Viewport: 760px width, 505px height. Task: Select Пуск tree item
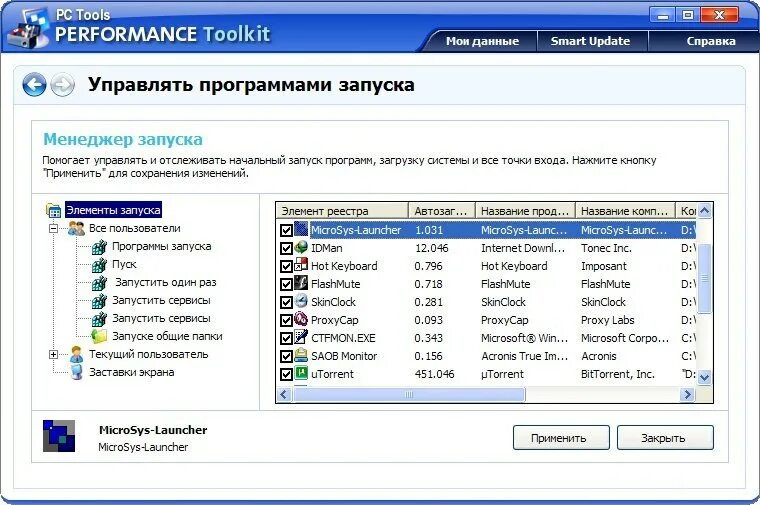click(x=124, y=265)
